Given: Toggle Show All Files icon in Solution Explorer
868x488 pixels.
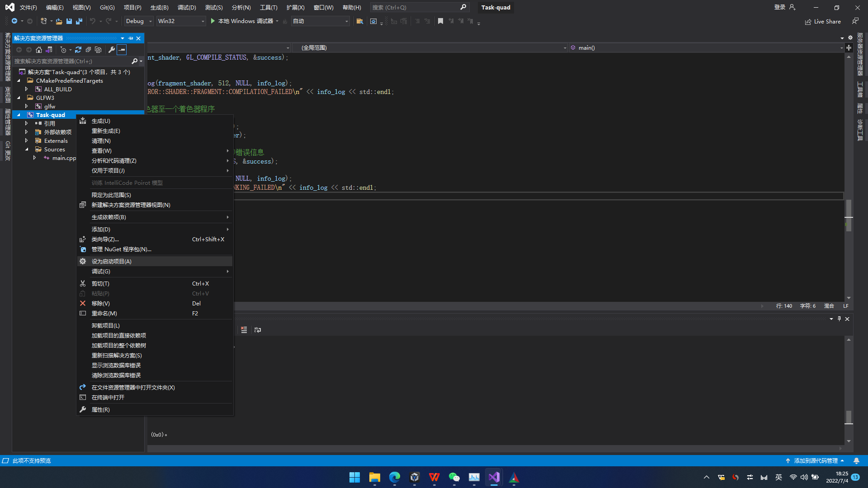Looking at the screenshot, I should point(98,50).
